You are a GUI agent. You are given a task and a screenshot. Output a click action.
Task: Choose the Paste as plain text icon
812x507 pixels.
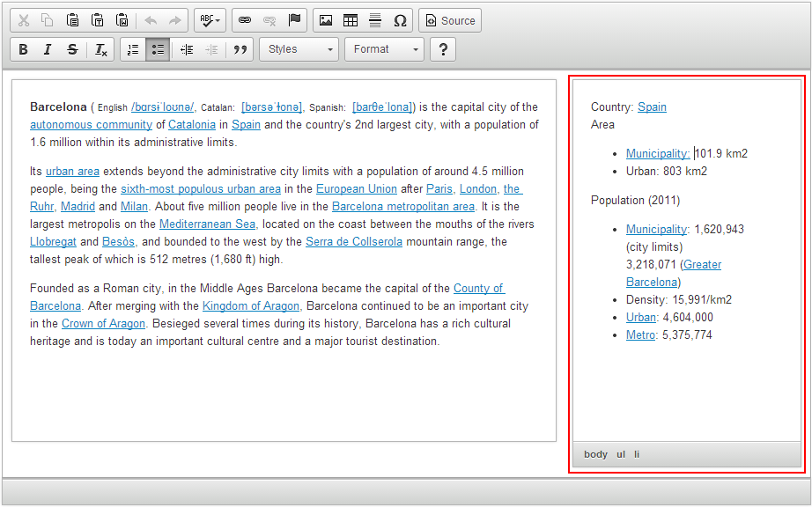pos(98,21)
